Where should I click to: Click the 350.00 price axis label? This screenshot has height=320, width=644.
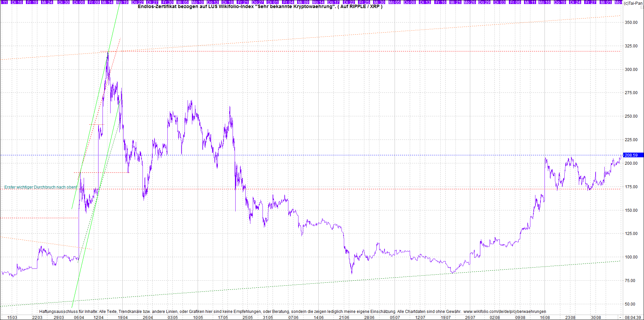point(631,23)
